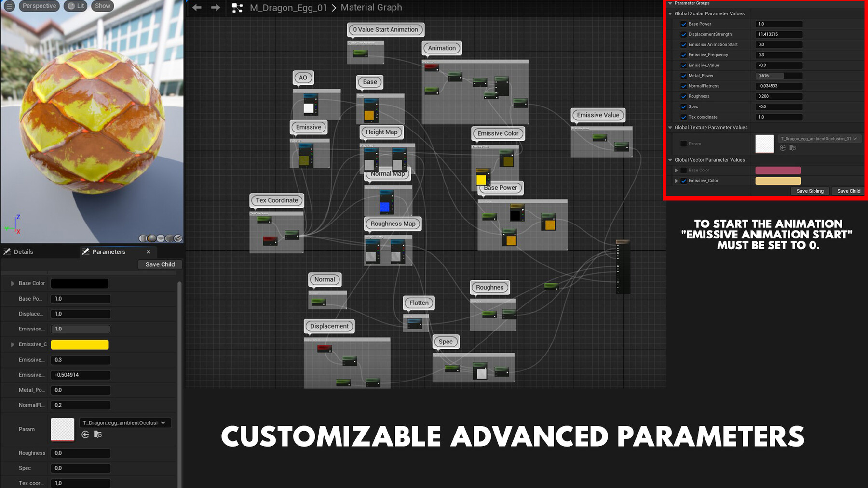Click the yellow Emissive_Color swatch
Screen dimensions: 868x488
(x=778, y=181)
